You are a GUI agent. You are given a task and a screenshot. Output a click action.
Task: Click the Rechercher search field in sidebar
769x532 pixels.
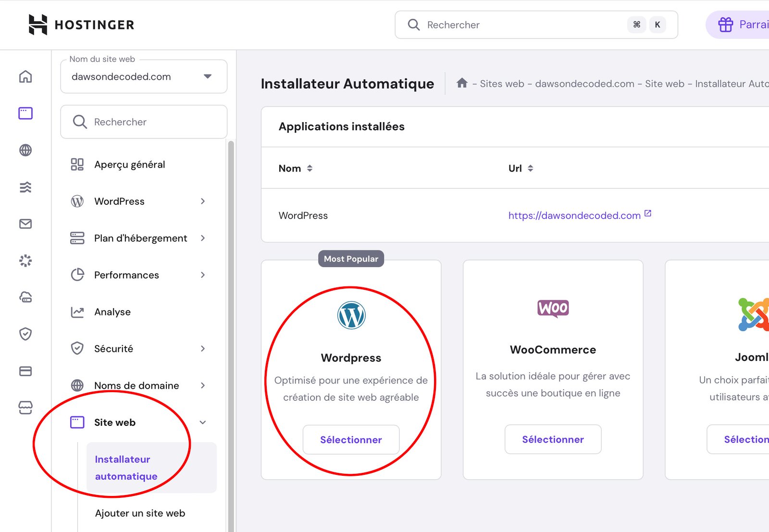point(143,122)
